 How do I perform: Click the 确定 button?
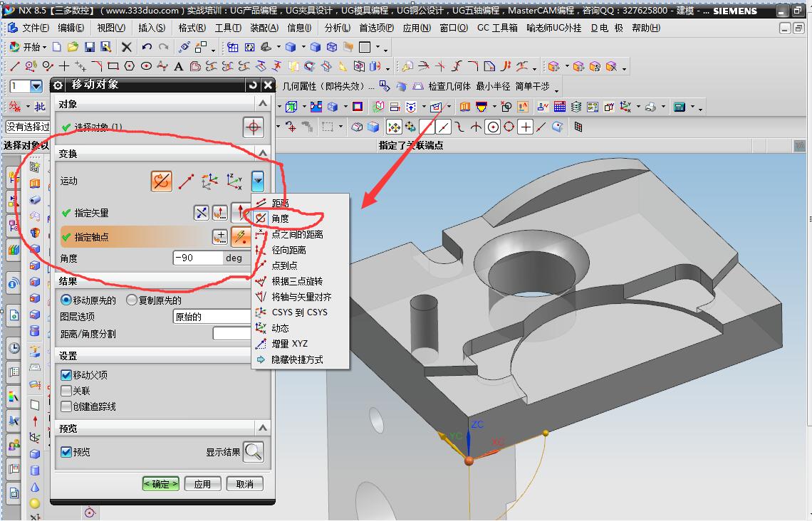160,484
